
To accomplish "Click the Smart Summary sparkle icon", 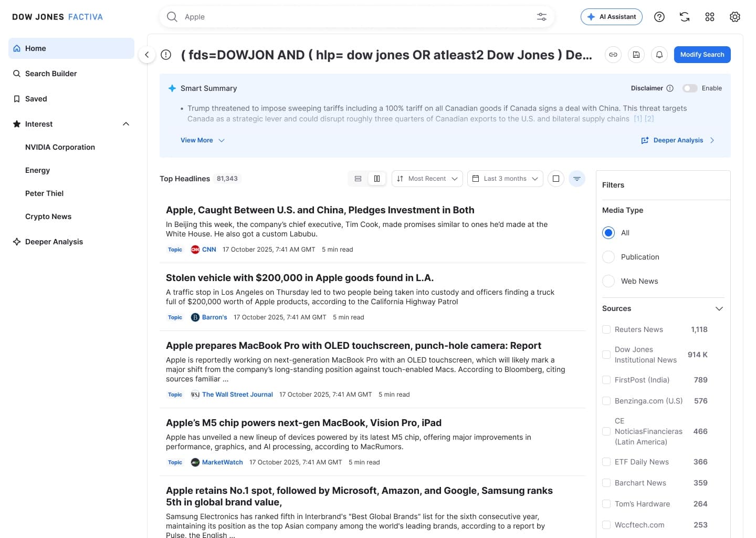I will pos(172,88).
